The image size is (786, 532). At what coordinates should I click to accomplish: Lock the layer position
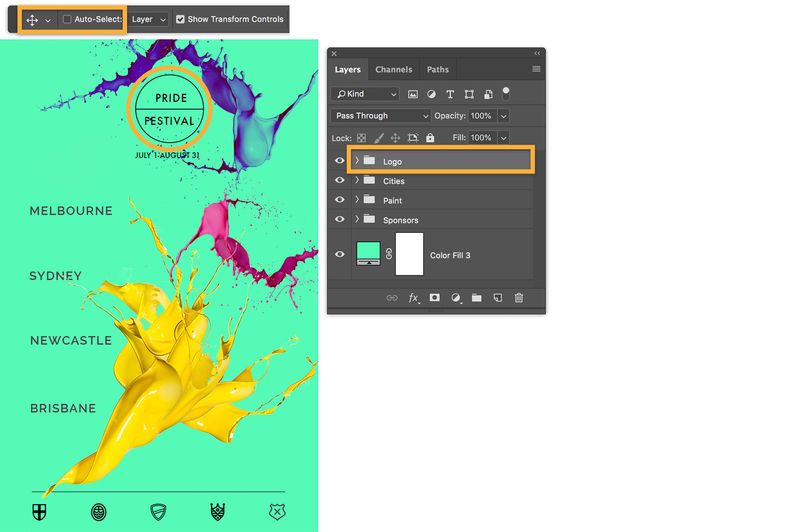tap(395, 138)
